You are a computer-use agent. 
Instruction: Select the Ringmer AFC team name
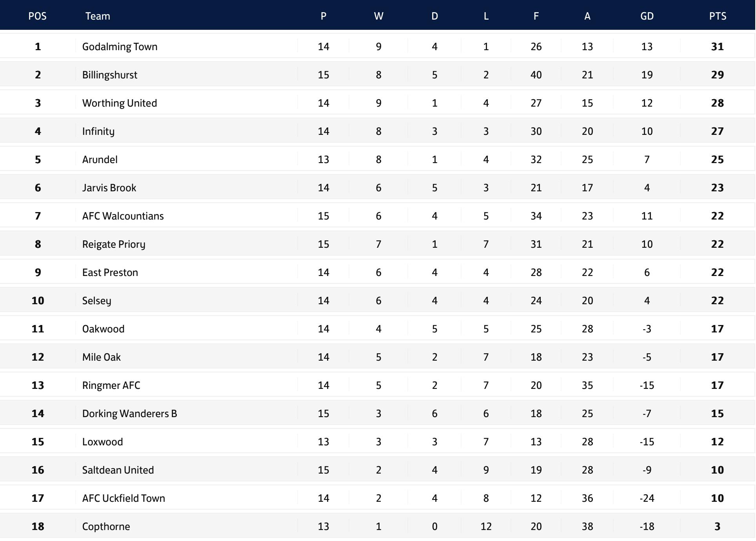pos(111,385)
